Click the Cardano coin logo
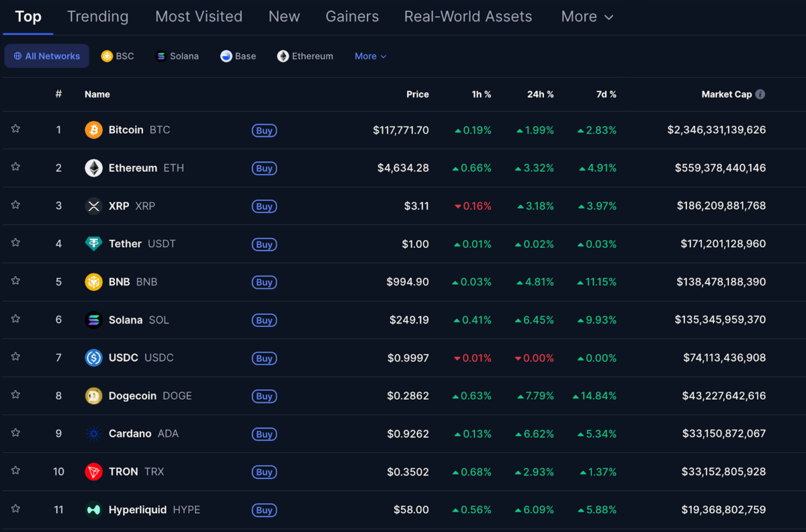This screenshot has width=806, height=532. 93,433
